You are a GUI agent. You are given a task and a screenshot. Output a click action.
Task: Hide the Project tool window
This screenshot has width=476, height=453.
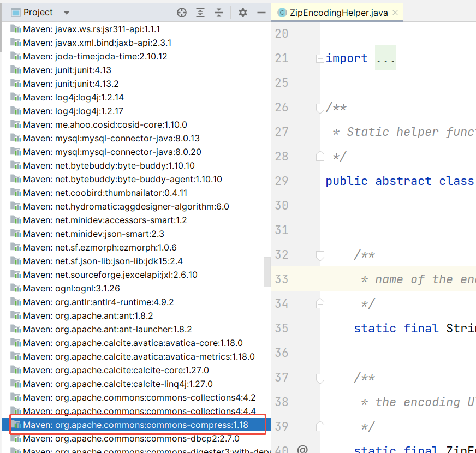[261, 13]
